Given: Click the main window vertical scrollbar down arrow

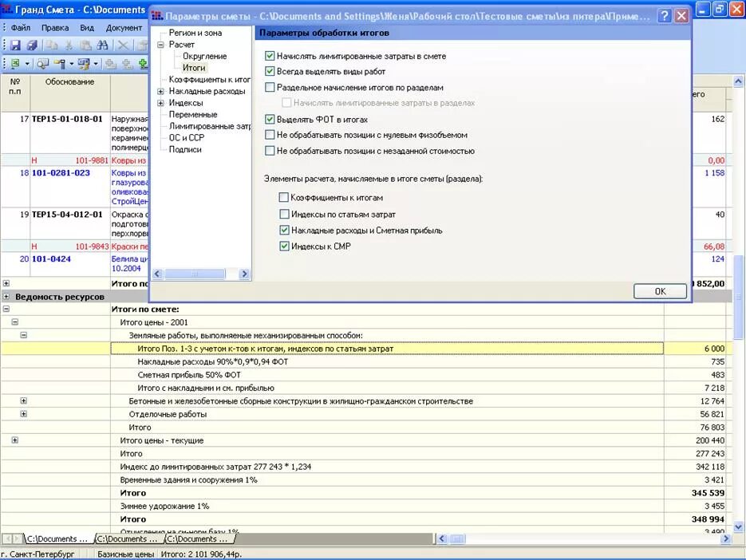Looking at the screenshot, I should click(x=738, y=526).
